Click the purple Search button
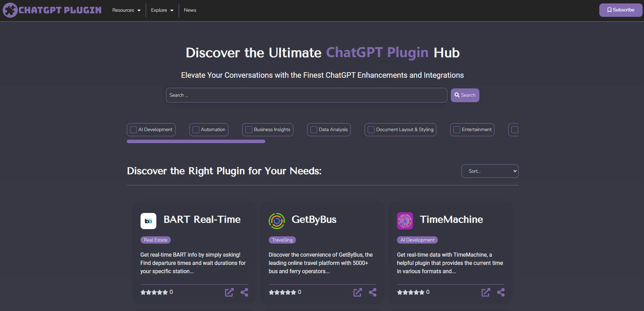 tap(465, 95)
